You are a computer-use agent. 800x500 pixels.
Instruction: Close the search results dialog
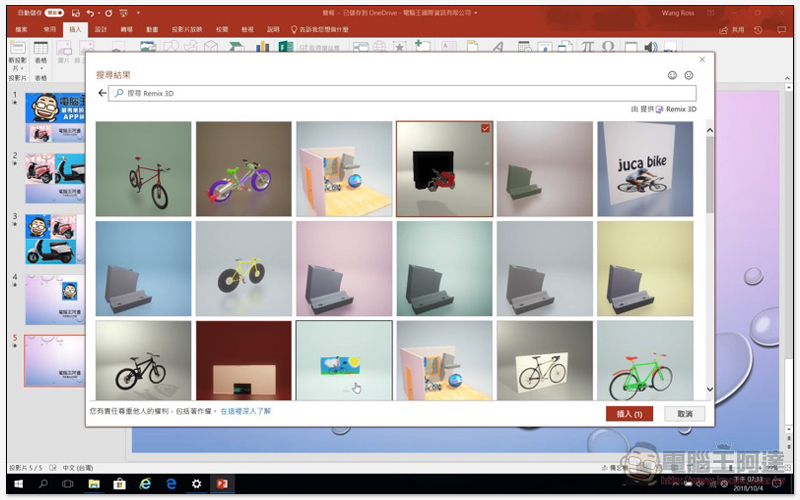tap(702, 60)
